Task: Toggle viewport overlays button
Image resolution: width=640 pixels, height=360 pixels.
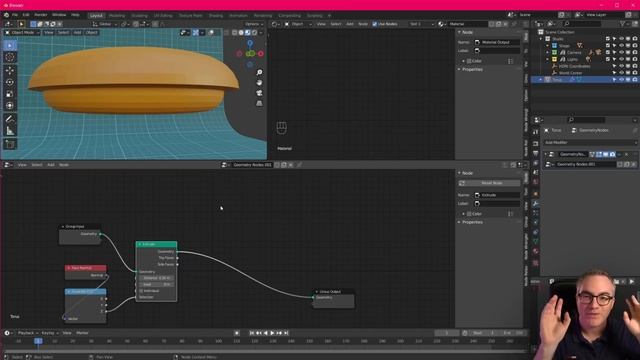Action: pos(211,33)
